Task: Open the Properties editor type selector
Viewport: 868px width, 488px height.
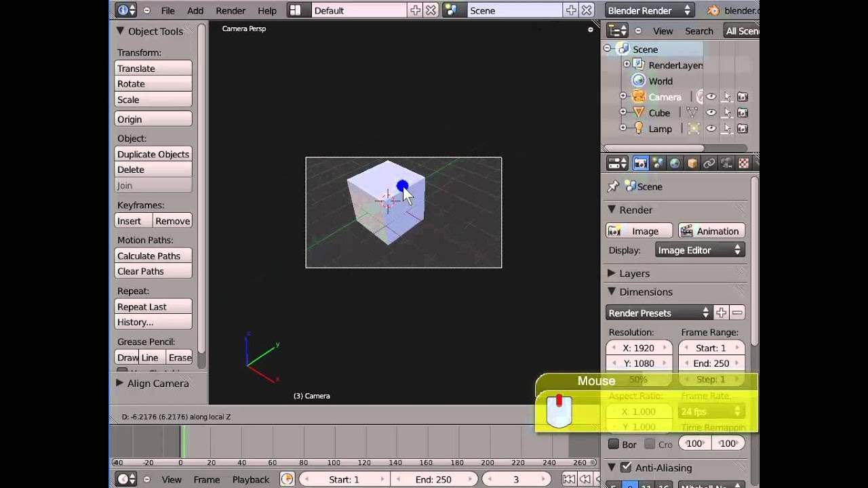Action: coord(617,163)
